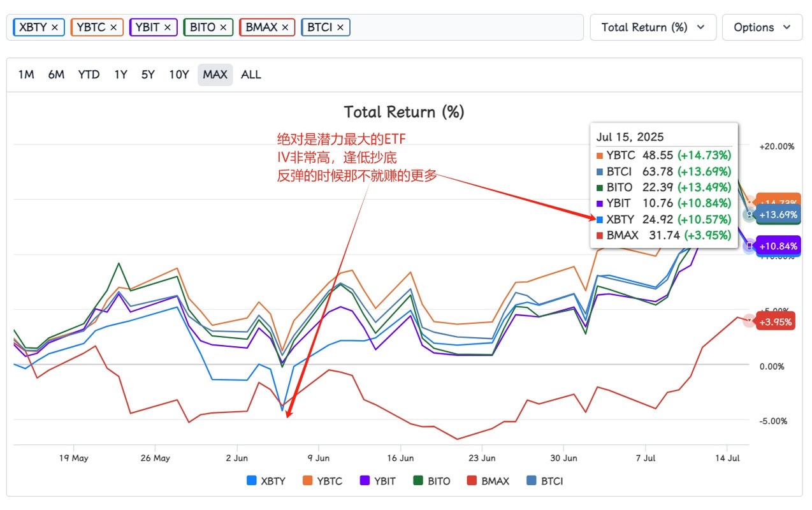Screen dimensions: 812x510
Task: Click the +20.00% y-axis label
Action: click(776, 147)
